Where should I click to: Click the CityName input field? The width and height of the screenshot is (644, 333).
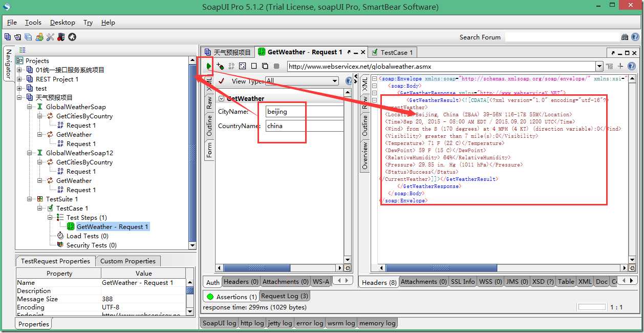tap(305, 112)
